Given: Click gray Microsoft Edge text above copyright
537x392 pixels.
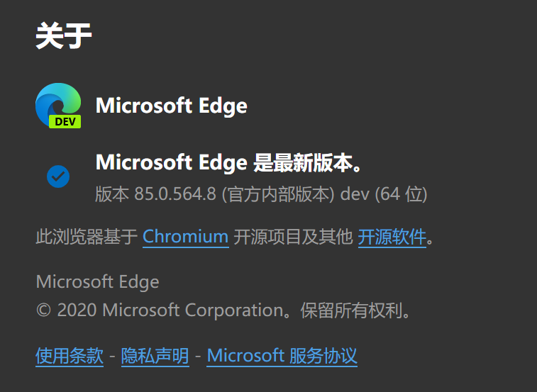Looking at the screenshot, I should (97, 281).
